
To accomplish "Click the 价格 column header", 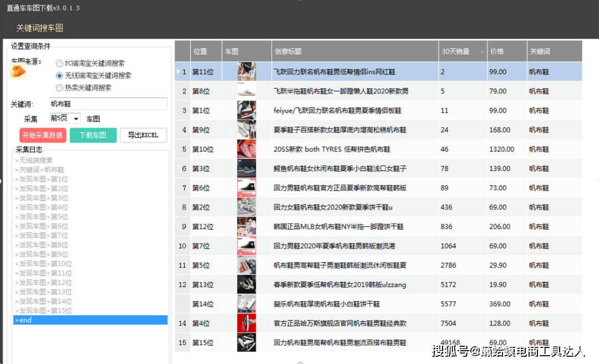I will [507, 51].
